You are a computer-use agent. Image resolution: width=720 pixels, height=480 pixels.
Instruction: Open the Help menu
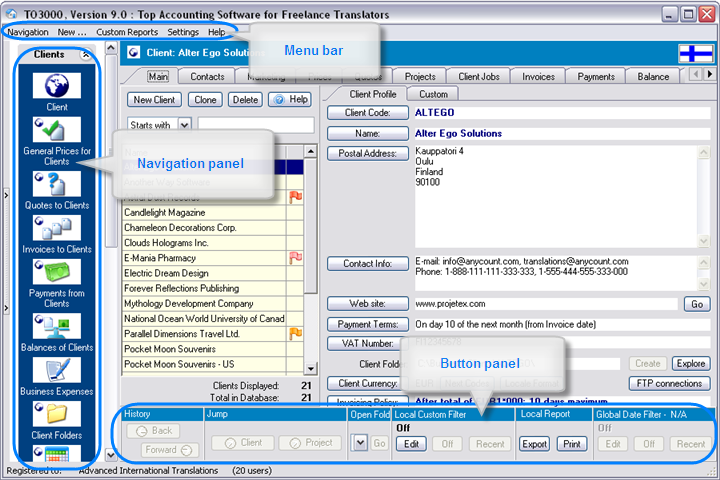click(216, 32)
